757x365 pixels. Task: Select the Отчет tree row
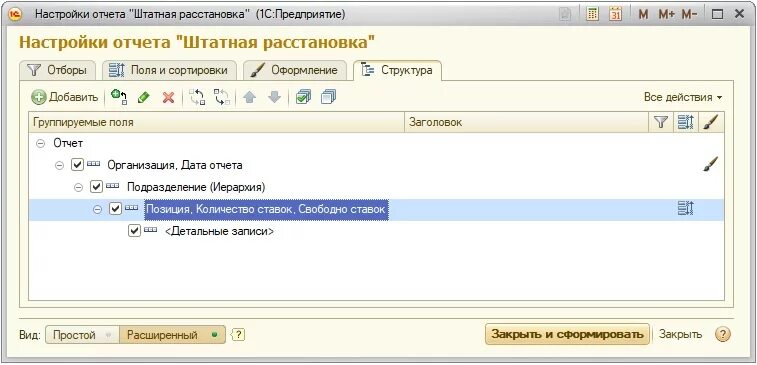377,143
